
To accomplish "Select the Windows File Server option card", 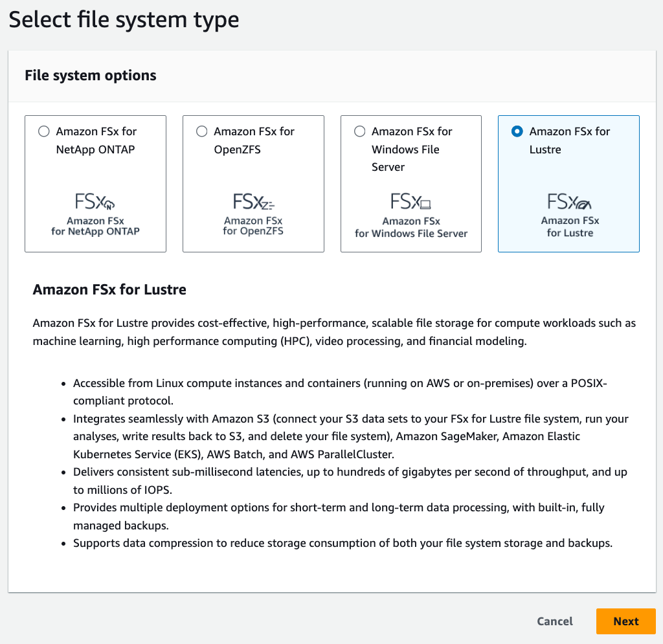I will coord(410,183).
